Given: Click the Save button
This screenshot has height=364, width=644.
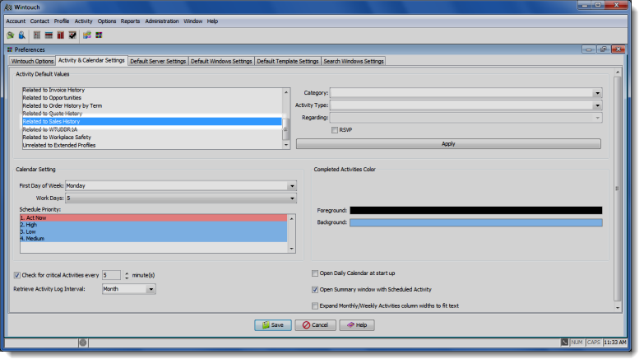Looking at the screenshot, I should pos(273,325).
